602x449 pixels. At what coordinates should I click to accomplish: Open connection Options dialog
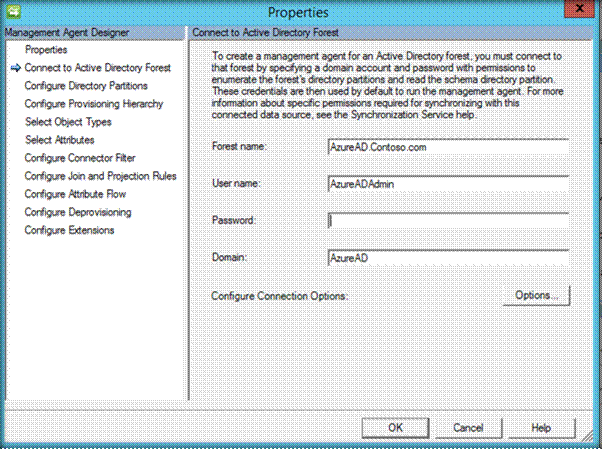(x=536, y=295)
